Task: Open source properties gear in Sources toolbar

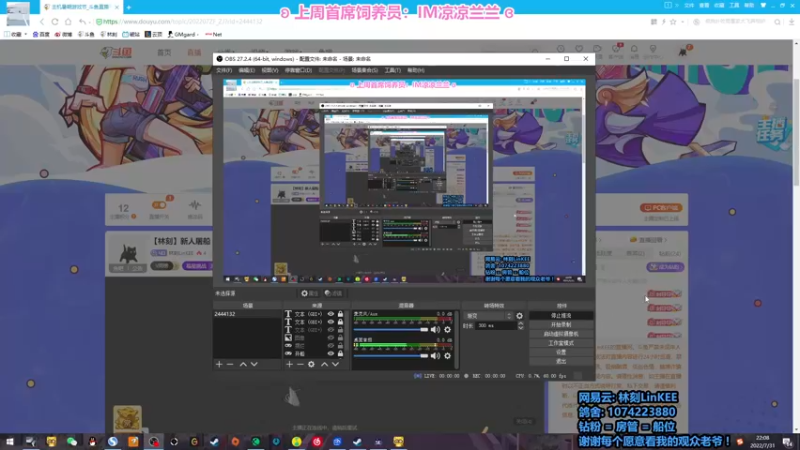Action: (x=311, y=364)
